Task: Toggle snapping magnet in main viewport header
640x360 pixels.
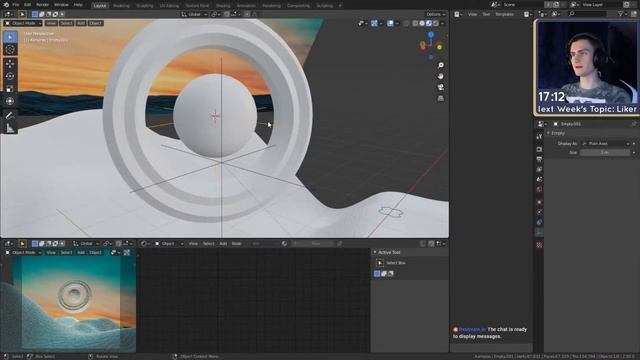Action: [227, 14]
